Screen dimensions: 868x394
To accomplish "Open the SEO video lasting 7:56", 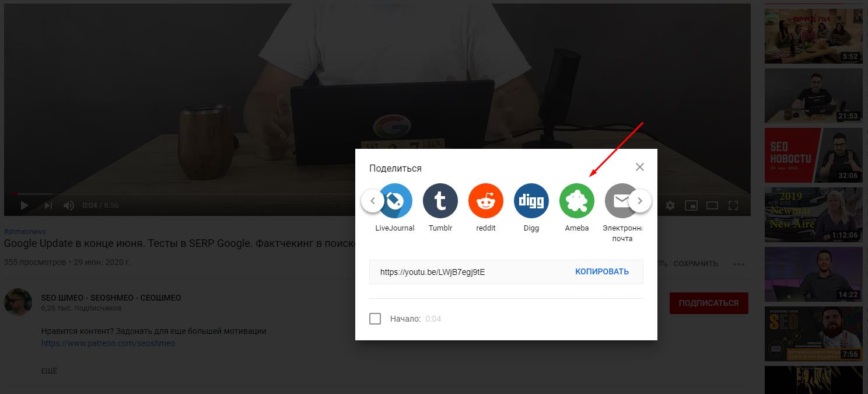I will 813,334.
